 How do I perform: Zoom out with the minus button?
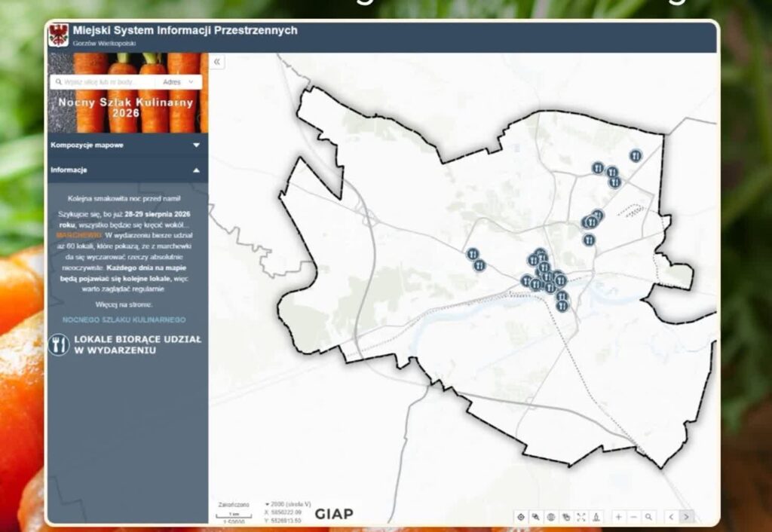pyautogui.click(x=633, y=517)
